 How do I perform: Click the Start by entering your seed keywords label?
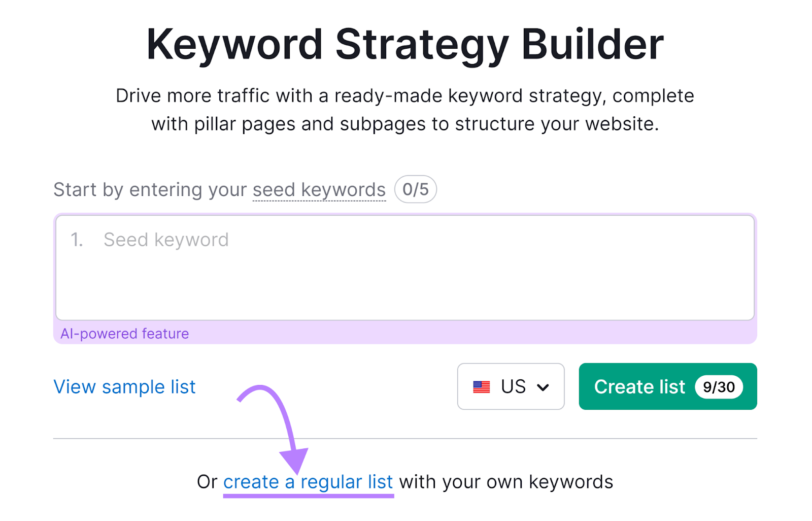click(219, 189)
